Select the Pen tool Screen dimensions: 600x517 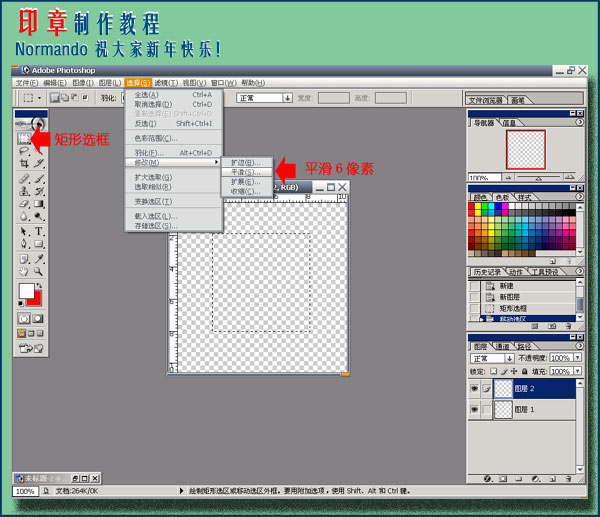point(24,244)
